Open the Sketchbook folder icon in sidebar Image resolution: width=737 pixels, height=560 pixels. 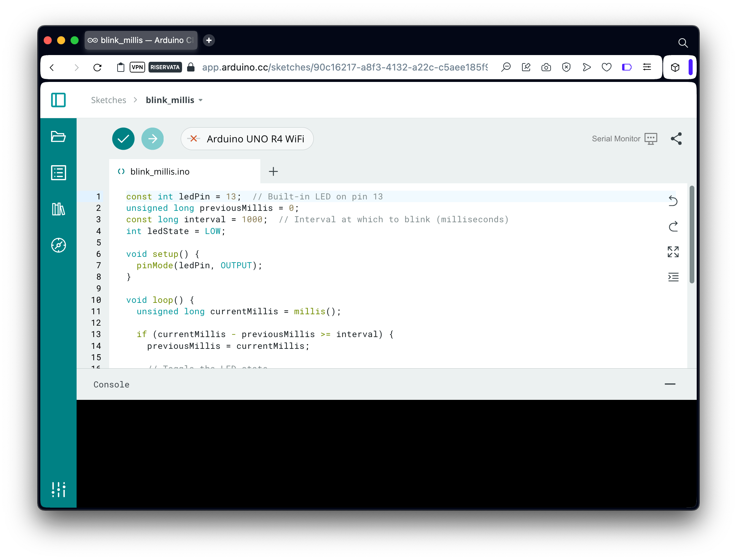click(x=58, y=137)
